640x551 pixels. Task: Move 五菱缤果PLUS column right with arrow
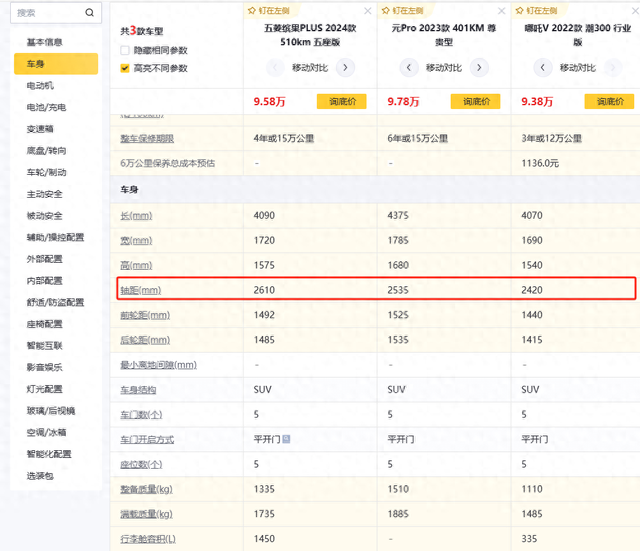[345, 68]
